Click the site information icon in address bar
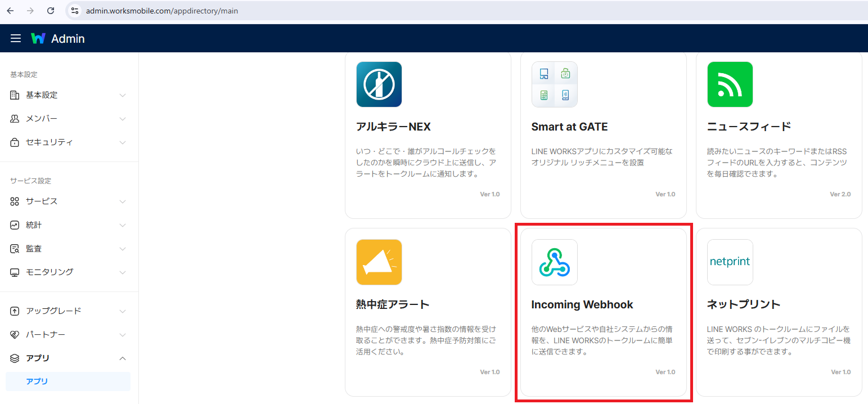Screen dimensions: 868x404 pos(75,11)
